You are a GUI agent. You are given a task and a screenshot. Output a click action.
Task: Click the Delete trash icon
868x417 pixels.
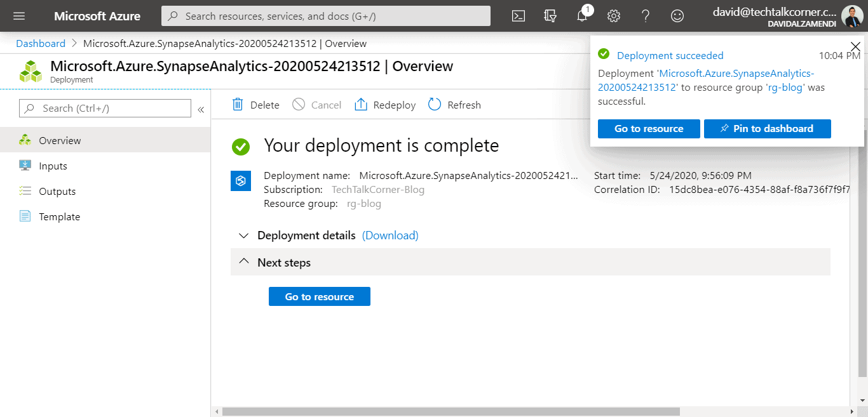[238, 105]
